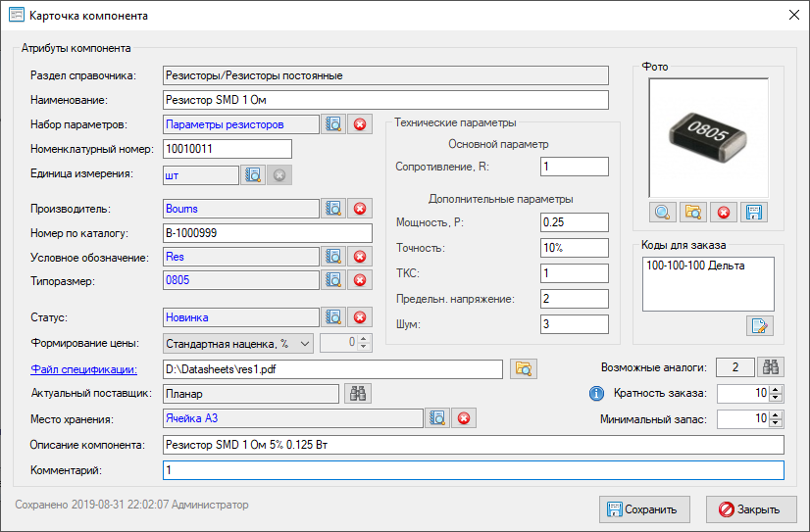Open the Формирование цены dropdown

[303, 343]
